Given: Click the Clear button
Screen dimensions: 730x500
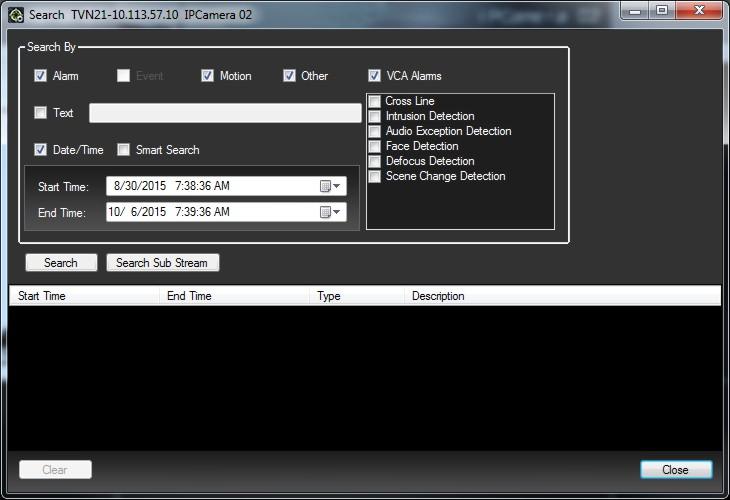Looking at the screenshot, I should point(55,469).
